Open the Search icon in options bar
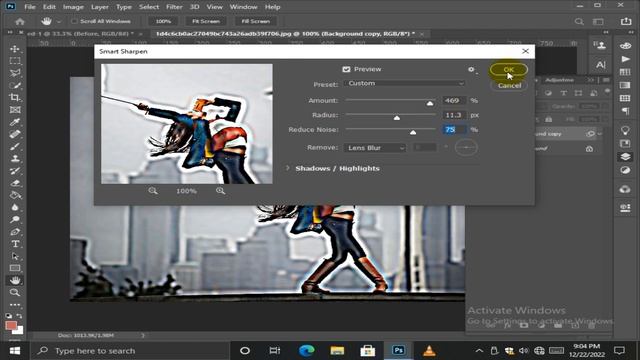This screenshot has height=360, width=640. [579, 21]
